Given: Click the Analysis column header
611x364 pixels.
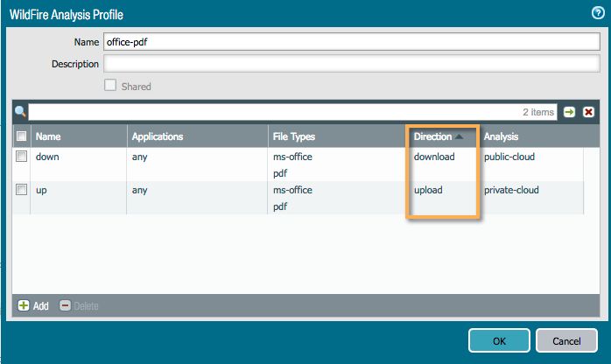Looking at the screenshot, I should point(502,136).
